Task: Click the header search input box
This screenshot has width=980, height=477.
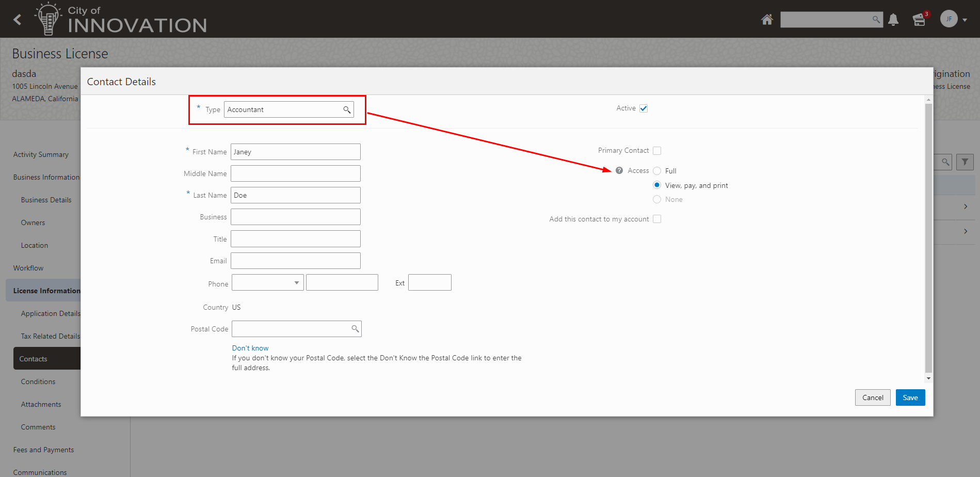Action: click(831, 20)
